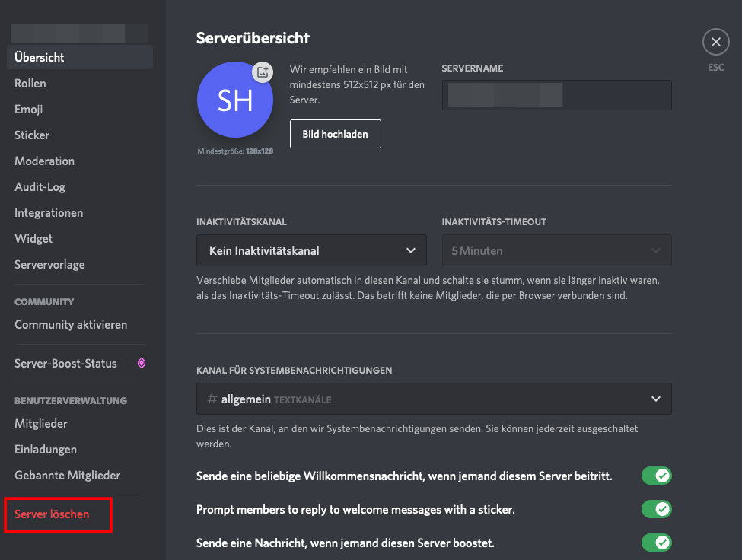Disable the sticker reply prompt toggle
Viewport: 742px width, 560px height.
[656, 509]
